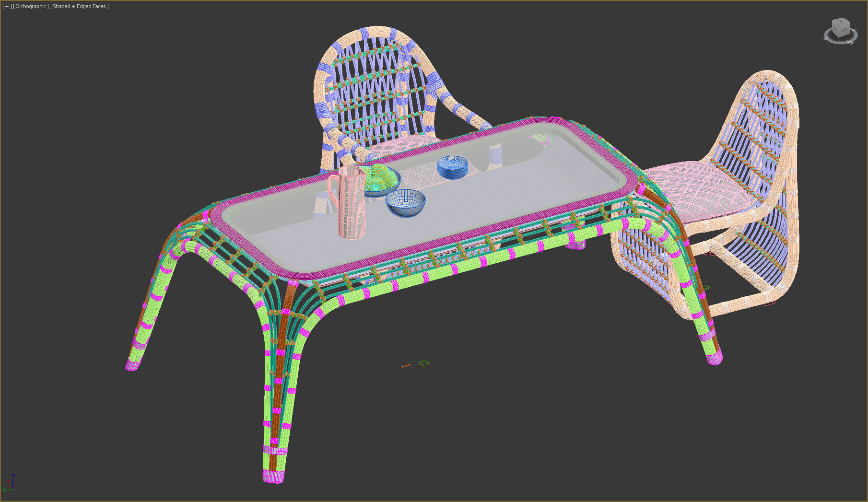Open the Shaded + Edged Faces shading menu
Image resolution: width=868 pixels, height=502 pixels.
(80, 6)
